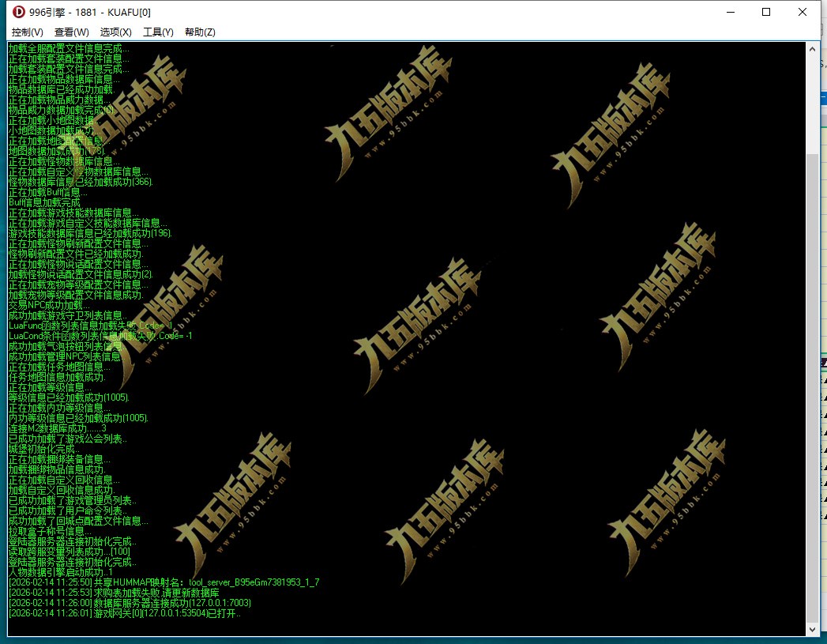This screenshot has height=644, width=827.
Task: Open the 工具(Y) menu
Action: (158, 32)
